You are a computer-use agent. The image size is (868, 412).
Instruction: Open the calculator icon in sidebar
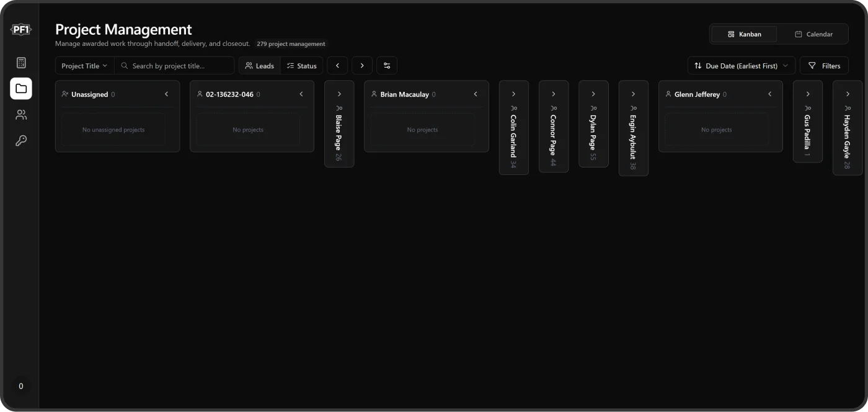[21, 63]
